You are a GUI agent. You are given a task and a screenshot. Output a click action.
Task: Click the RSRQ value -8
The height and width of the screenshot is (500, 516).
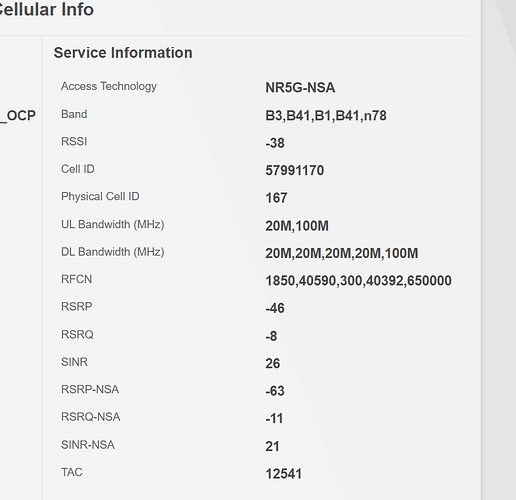click(271, 336)
